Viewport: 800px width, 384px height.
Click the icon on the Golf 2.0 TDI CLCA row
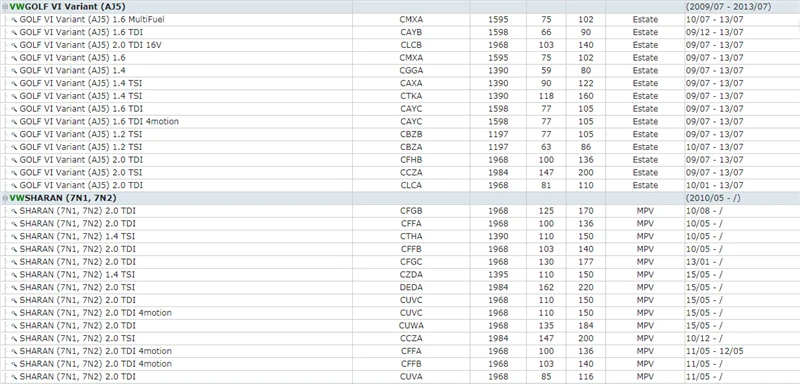(14, 185)
